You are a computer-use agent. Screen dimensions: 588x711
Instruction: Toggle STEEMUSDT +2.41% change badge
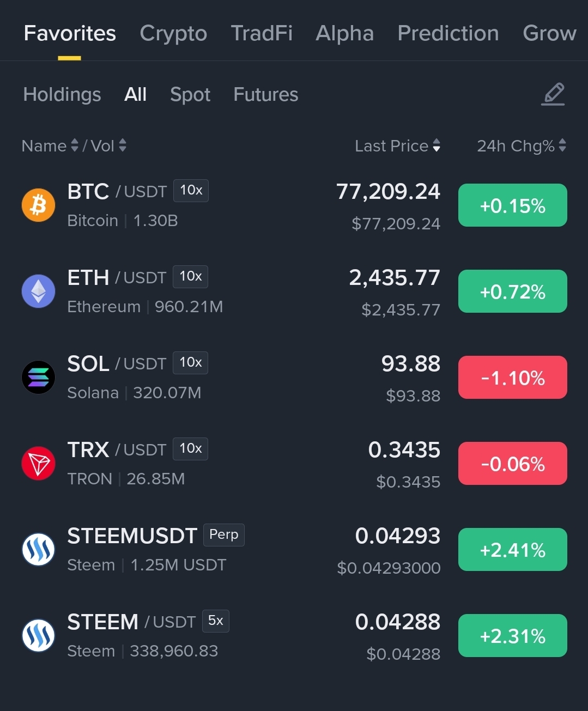click(513, 550)
